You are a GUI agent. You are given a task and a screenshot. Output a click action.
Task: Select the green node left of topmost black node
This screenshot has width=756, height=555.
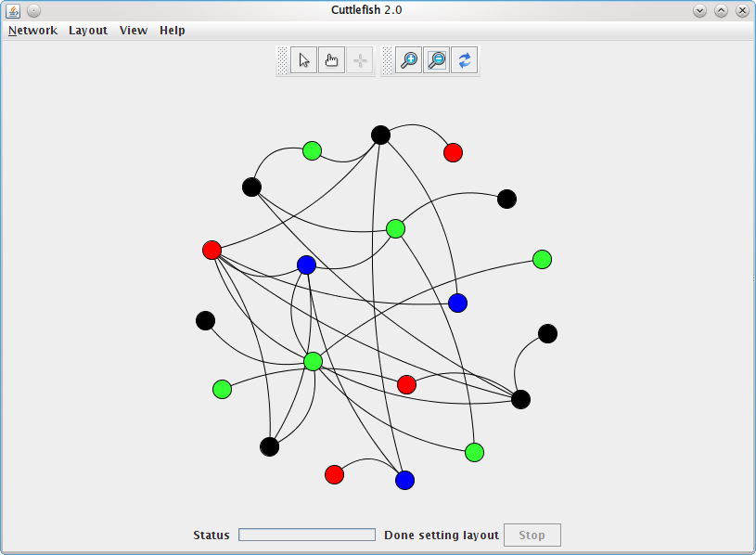tap(313, 151)
